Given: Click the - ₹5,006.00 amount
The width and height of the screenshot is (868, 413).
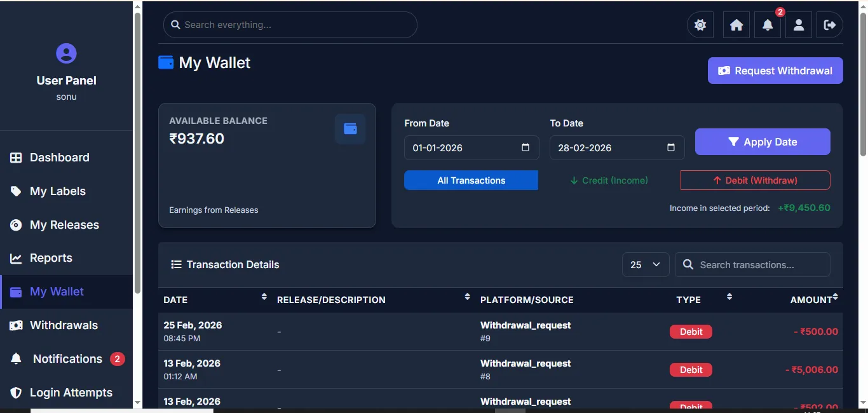Looking at the screenshot, I should coord(811,370).
